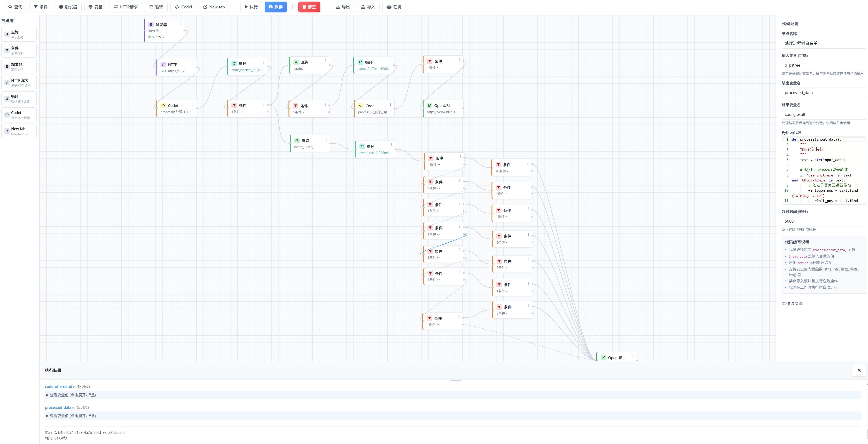Screen dimensions: 868x444
Task: Click the filter icon of 10条件 node
Action: (x=498, y=165)
